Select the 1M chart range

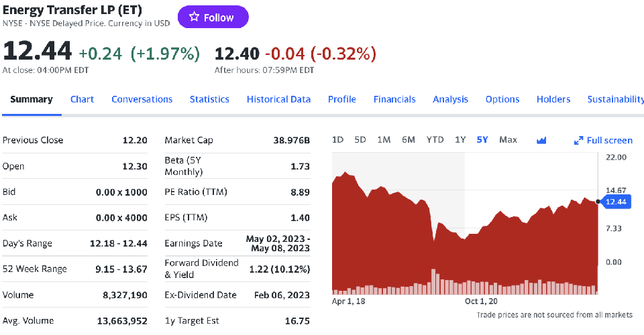pos(384,139)
